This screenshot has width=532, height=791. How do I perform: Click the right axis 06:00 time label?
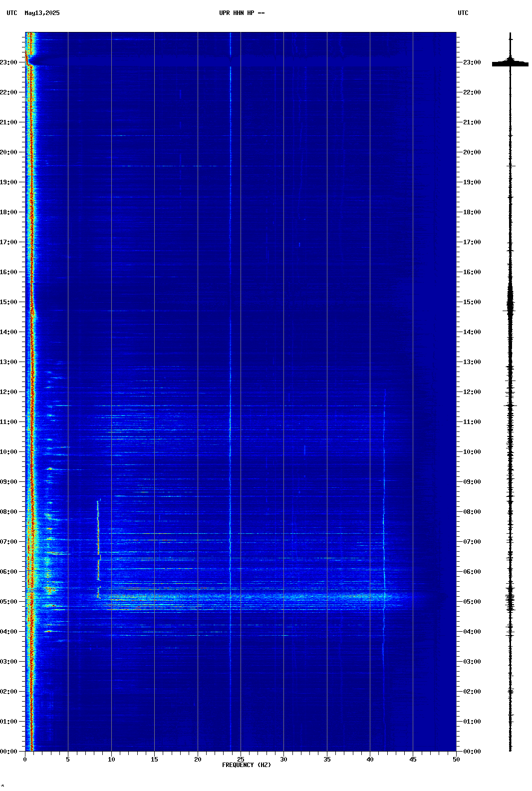(472, 572)
